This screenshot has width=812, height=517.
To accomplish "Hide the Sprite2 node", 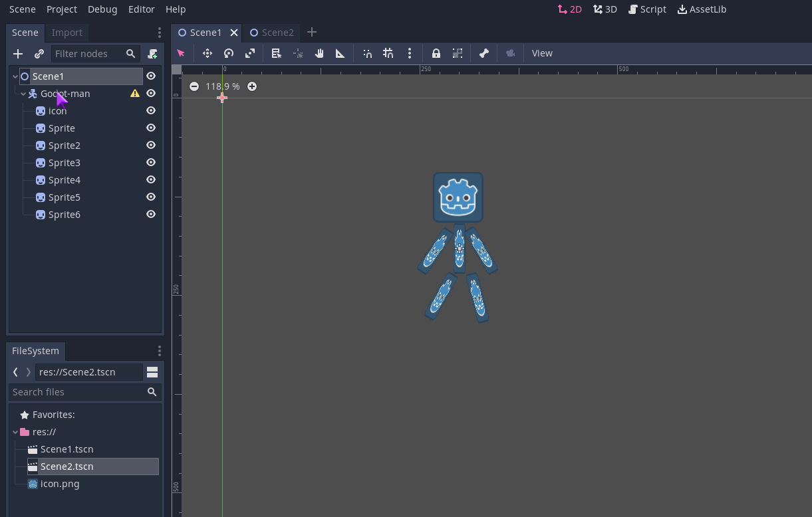I will coord(151,146).
